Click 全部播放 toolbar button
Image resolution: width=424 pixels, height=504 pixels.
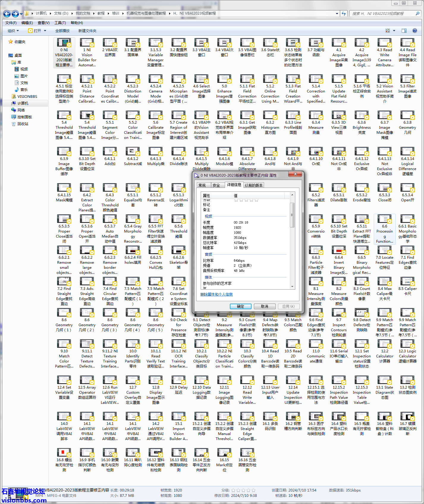[62, 31]
